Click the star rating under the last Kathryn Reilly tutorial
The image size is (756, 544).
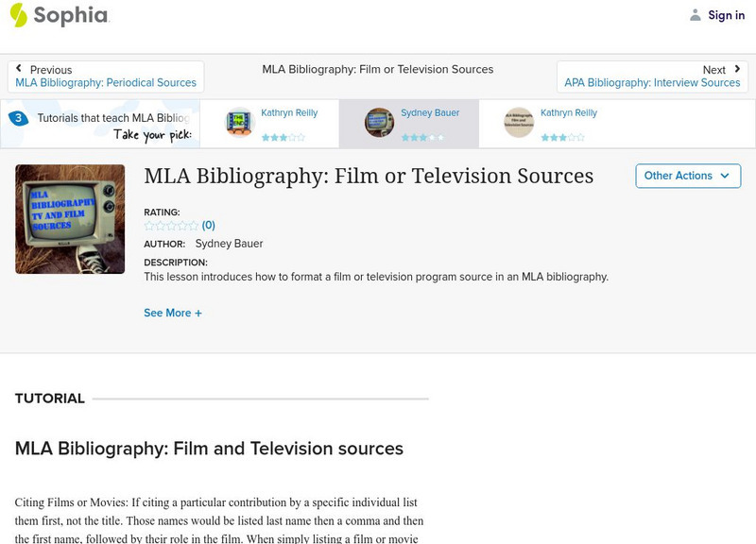(x=564, y=136)
